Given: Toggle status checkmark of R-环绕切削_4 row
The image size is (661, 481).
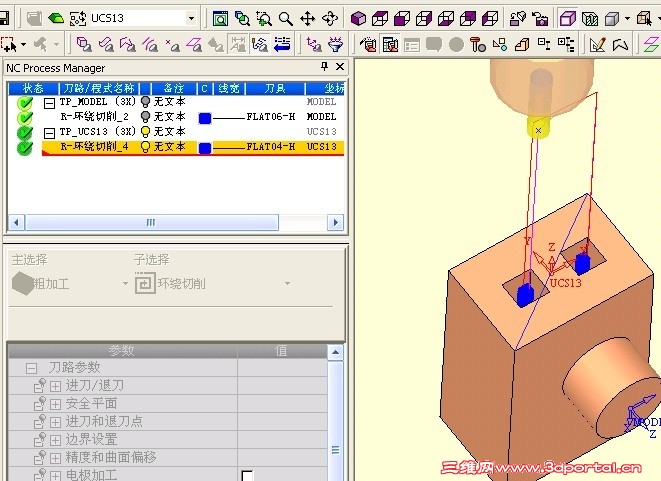Looking at the screenshot, I should pos(25,147).
